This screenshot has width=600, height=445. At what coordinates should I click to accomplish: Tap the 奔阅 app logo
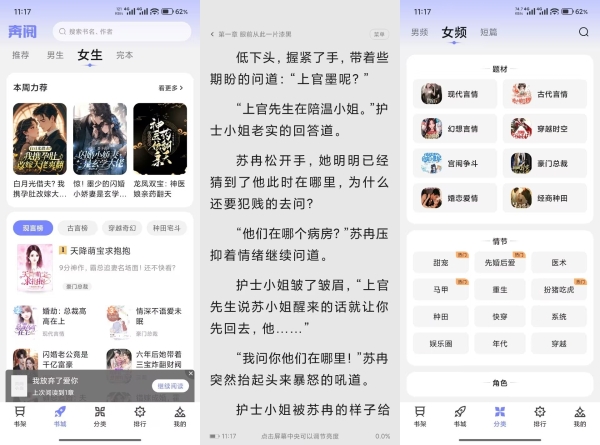point(23,31)
